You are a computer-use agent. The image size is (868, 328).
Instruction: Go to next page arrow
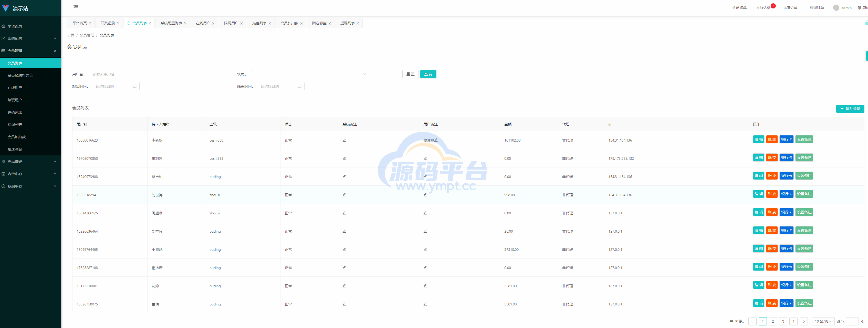(804, 321)
